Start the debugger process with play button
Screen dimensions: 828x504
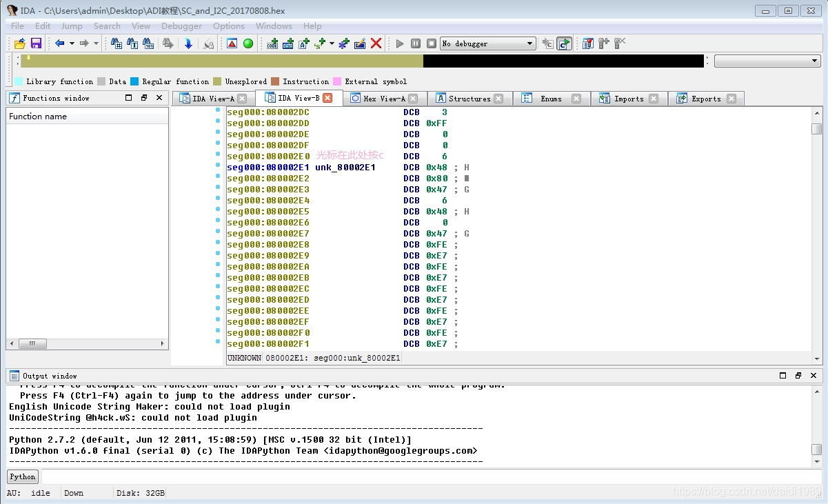click(400, 43)
